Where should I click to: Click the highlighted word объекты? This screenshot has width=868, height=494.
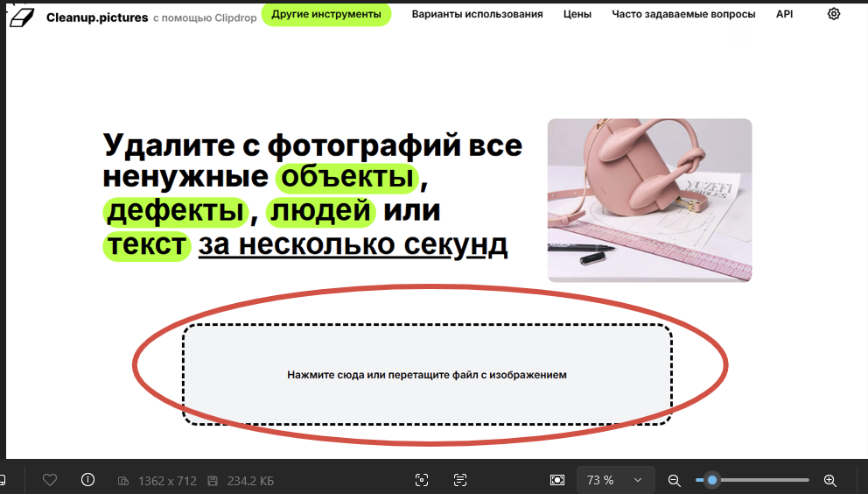coord(347,178)
